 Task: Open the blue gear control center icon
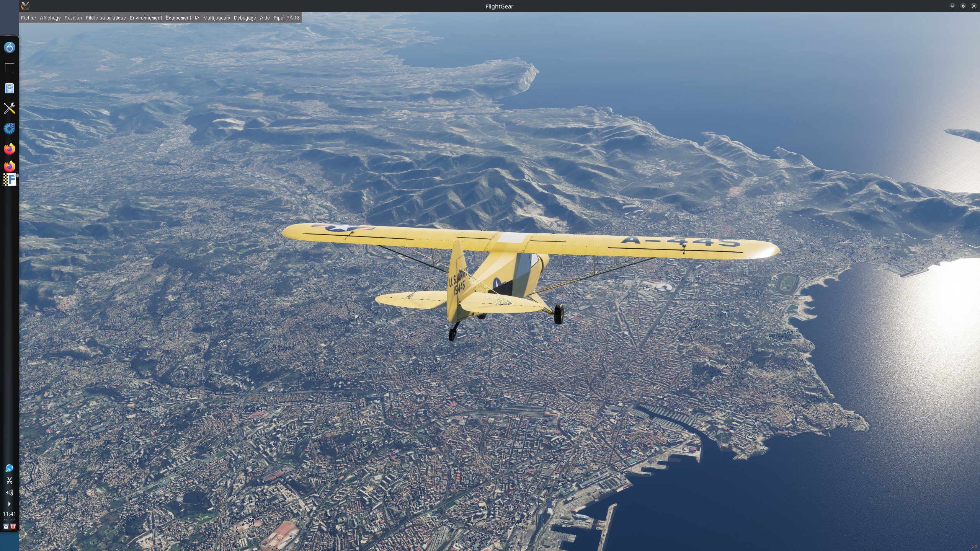9,129
